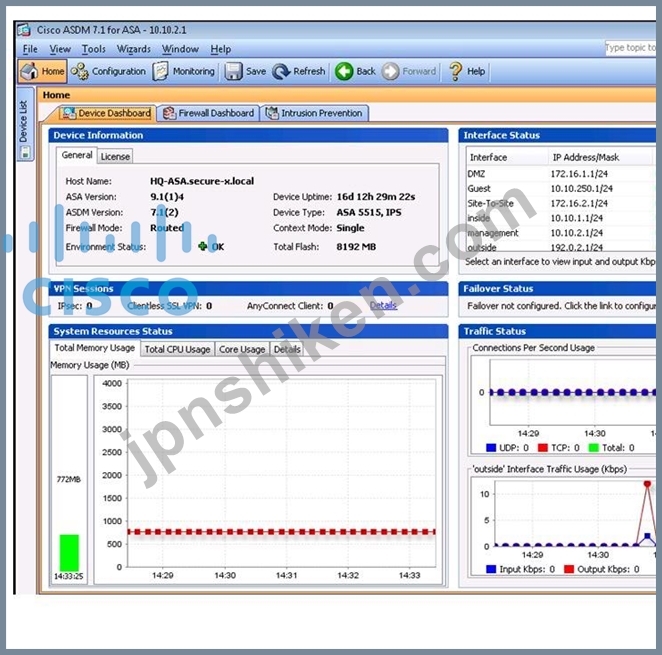
Task: Expand the Device List side panel
Action: click(x=25, y=124)
